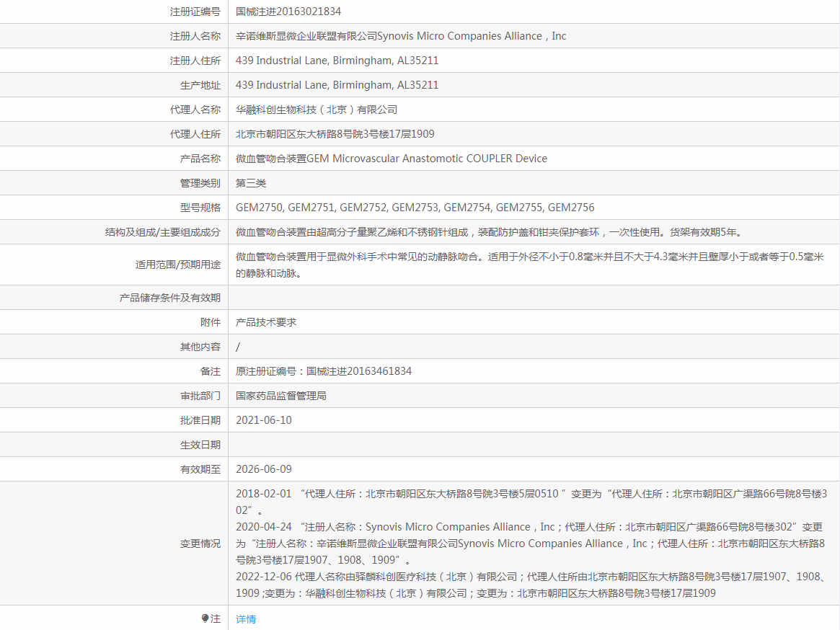Select the structure description mentioning 超高分子量聚乙烯
The width and height of the screenshot is (840, 630).
coord(489,233)
